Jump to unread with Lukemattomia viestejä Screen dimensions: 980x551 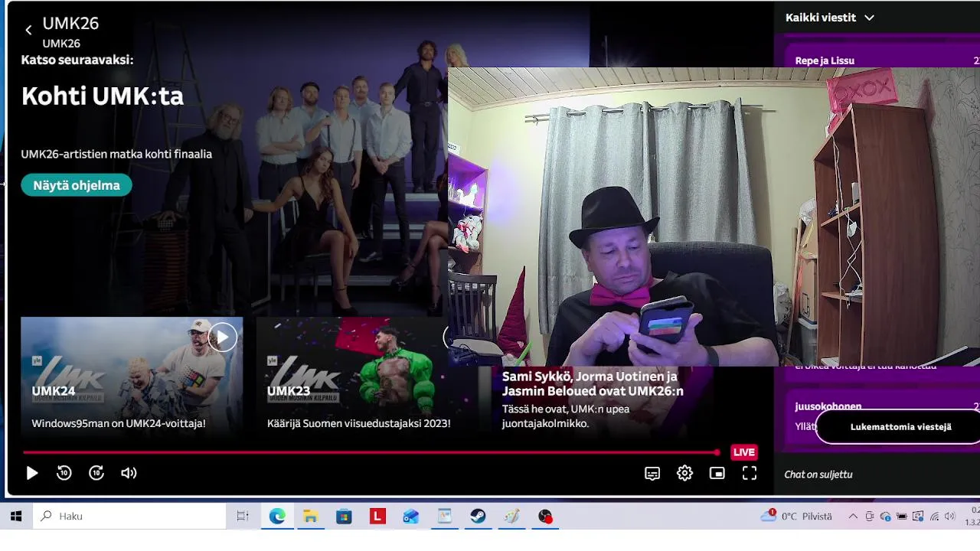(900, 427)
